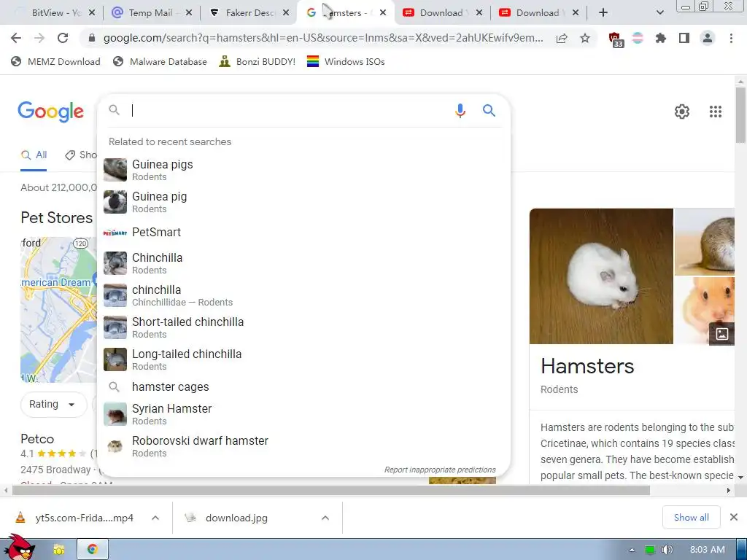
Task: Choose the Syrian Hamster suggestion
Action: tap(303, 414)
